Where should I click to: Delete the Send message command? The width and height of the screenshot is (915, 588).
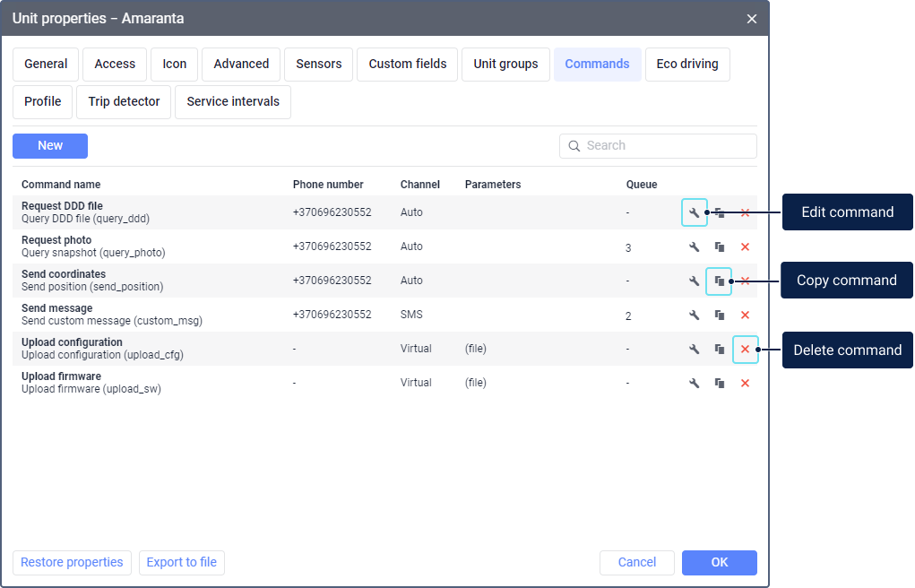[745, 315]
